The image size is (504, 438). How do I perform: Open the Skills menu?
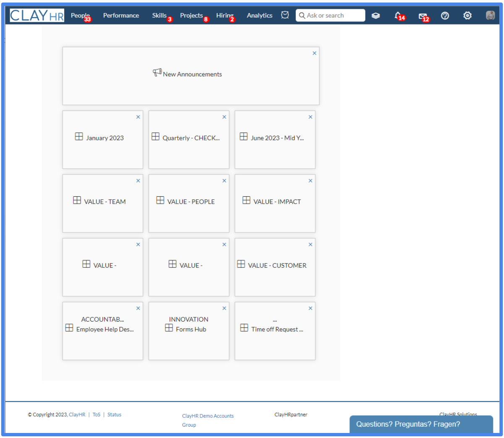tap(159, 16)
